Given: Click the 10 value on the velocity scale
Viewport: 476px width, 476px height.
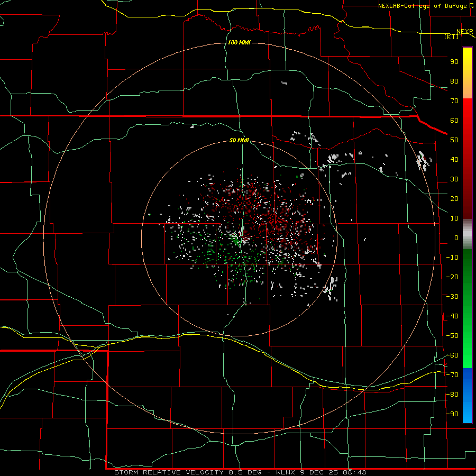Looking at the screenshot, I should pos(454,218).
